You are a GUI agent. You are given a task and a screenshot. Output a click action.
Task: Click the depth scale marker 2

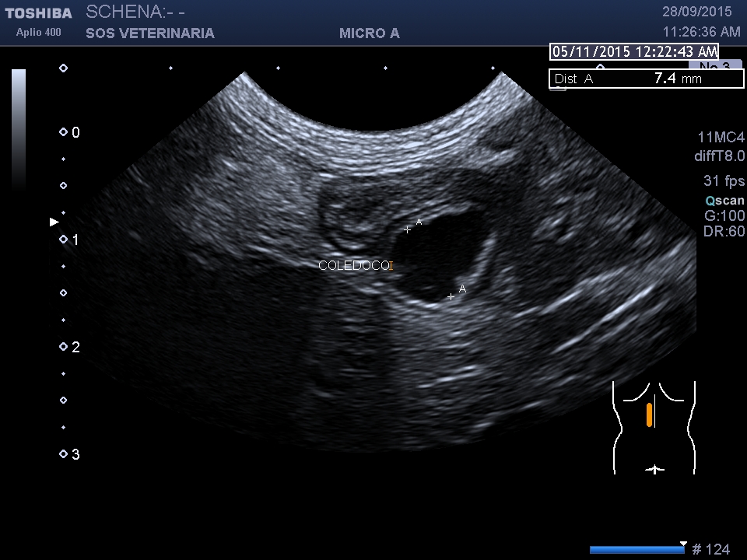click(75, 348)
